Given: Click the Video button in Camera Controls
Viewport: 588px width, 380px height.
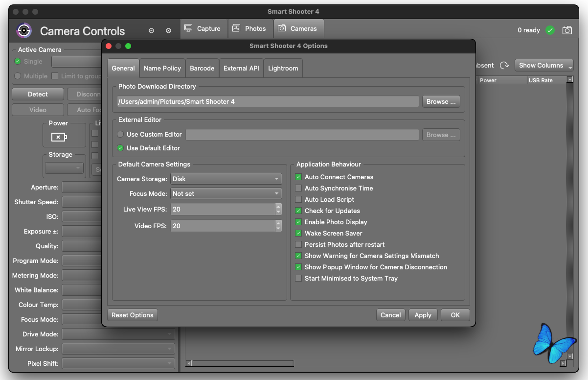Looking at the screenshot, I should [x=38, y=110].
